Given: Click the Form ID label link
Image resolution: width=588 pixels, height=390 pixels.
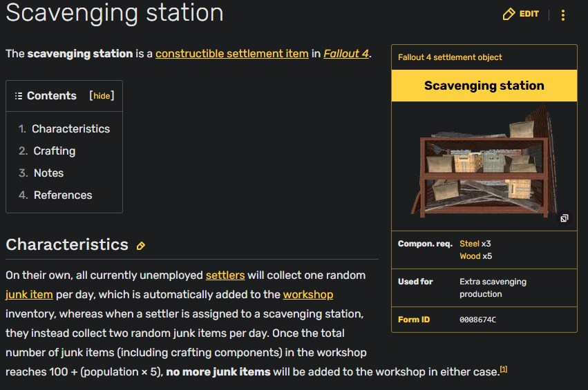Looking at the screenshot, I should click(414, 320).
